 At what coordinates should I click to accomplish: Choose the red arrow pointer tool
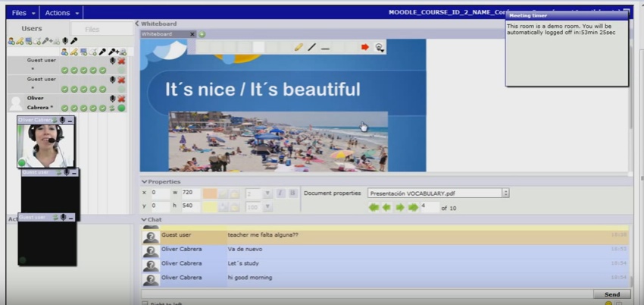coord(364,47)
